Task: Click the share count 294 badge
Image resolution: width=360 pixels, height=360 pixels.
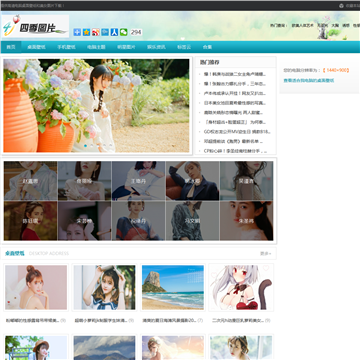Action: [x=136, y=32]
